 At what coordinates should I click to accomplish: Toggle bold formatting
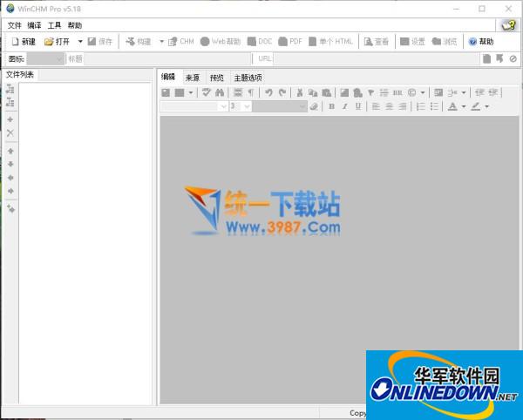point(331,106)
